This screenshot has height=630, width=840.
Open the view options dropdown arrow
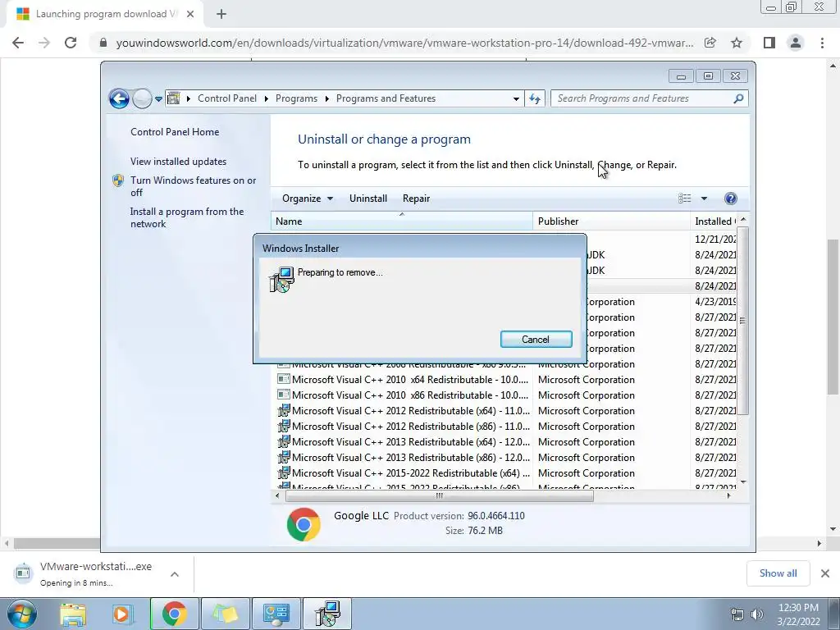tap(704, 199)
